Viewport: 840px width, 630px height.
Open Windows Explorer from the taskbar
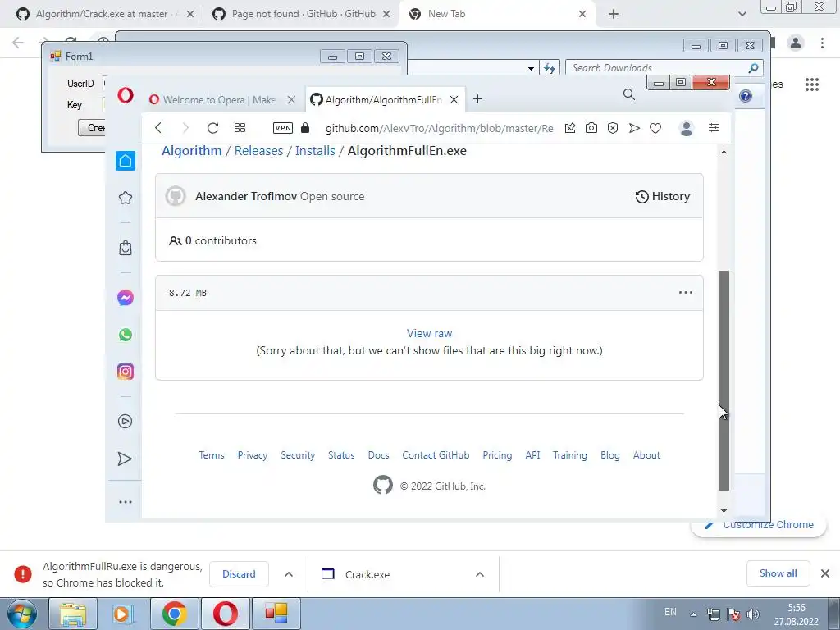point(72,614)
